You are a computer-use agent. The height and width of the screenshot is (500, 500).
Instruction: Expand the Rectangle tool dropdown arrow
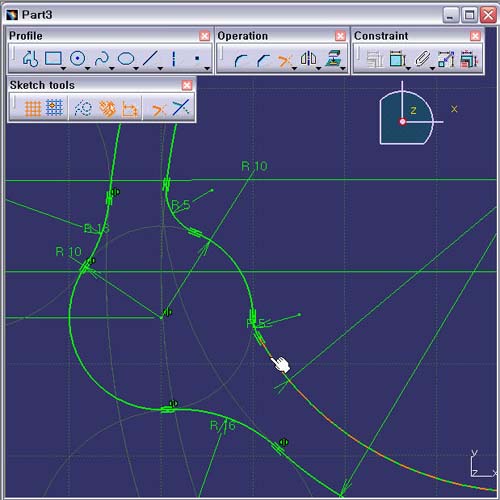coord(63,68)
